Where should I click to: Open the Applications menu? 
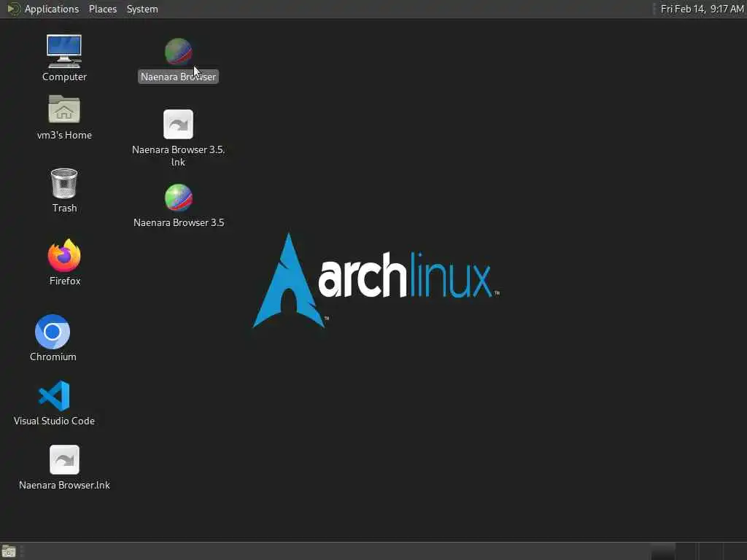(x=52, y=9)
